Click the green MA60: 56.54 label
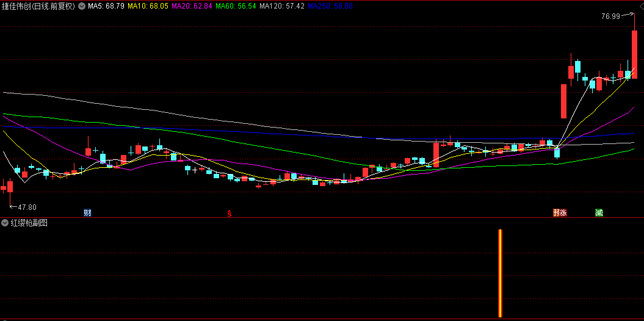 pos(236,6)
